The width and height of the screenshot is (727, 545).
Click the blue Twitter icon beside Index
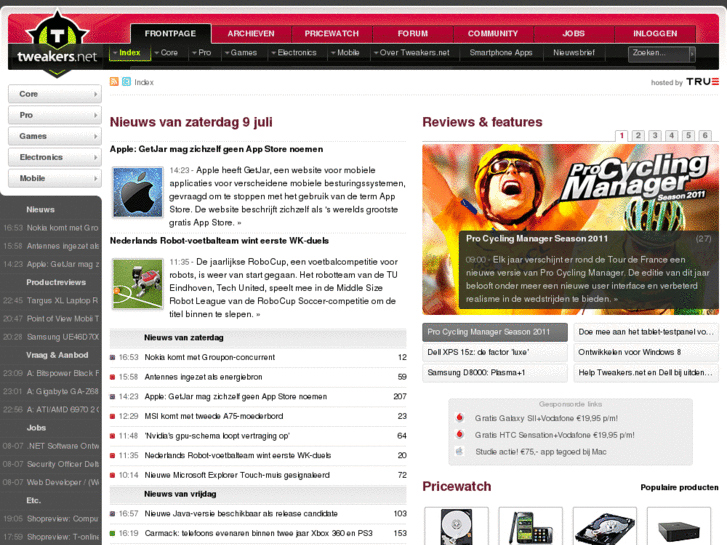[126, 82]
